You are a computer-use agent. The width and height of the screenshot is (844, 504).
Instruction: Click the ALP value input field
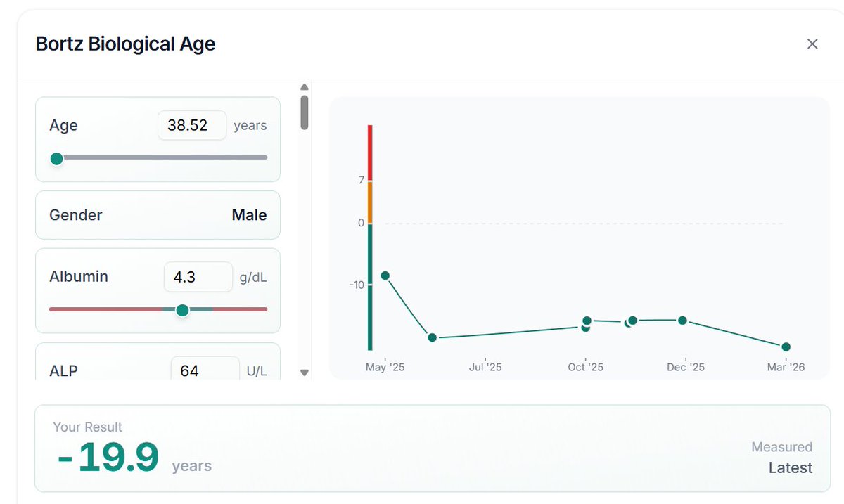pyautogui.click(x=205, y=370)
